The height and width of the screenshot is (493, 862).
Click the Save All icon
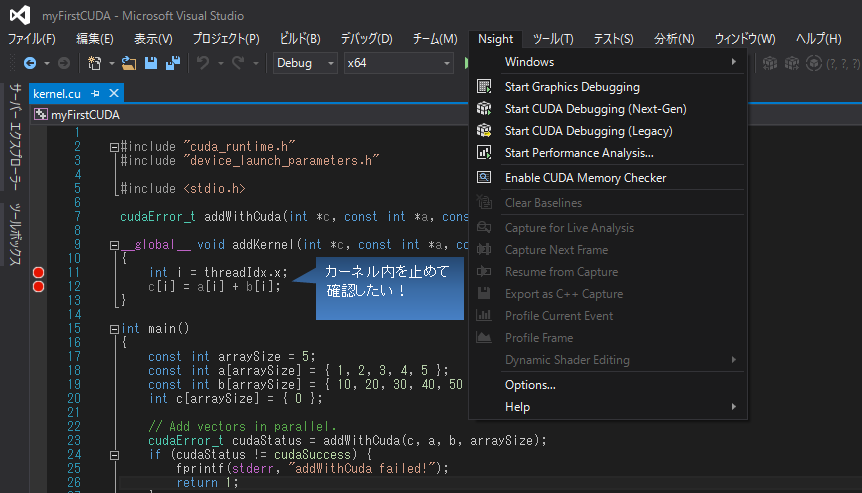(173, 63)
